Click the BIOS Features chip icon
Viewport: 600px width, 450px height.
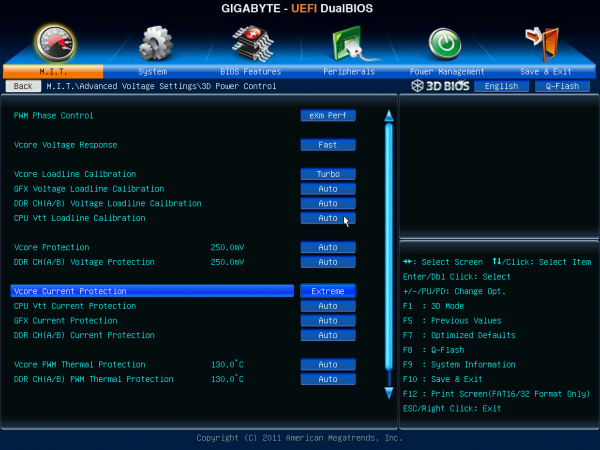(253, 43)
